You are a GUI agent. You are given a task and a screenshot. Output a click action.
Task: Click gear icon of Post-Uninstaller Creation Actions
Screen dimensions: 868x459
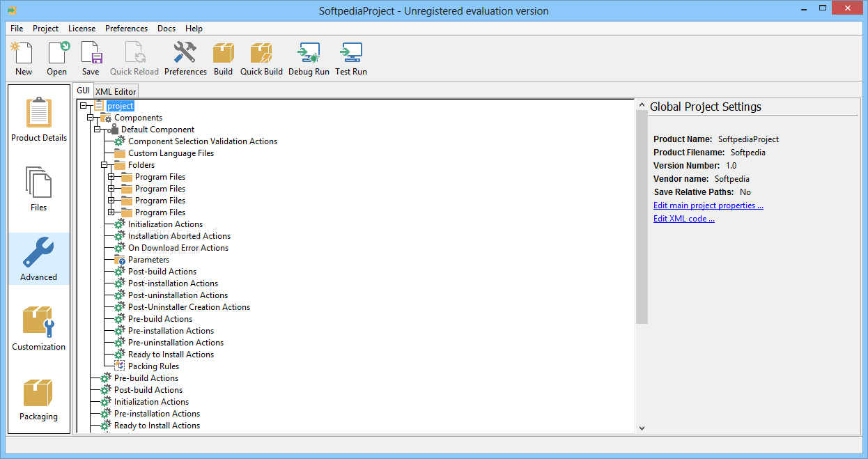[120, 307]
